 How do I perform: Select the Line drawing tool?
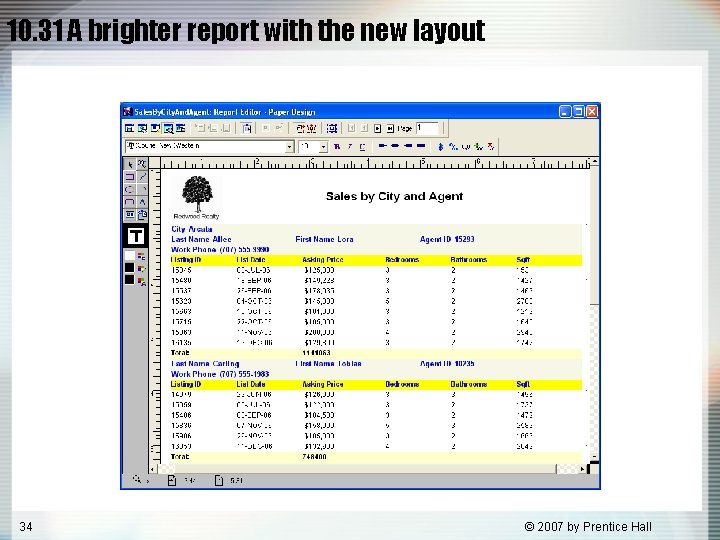142,177
